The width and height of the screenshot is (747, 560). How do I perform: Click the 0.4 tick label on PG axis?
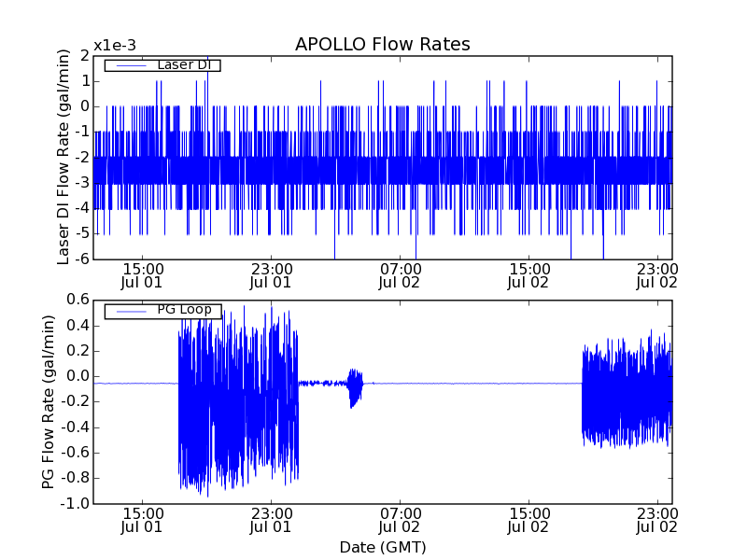pos(78,326)
